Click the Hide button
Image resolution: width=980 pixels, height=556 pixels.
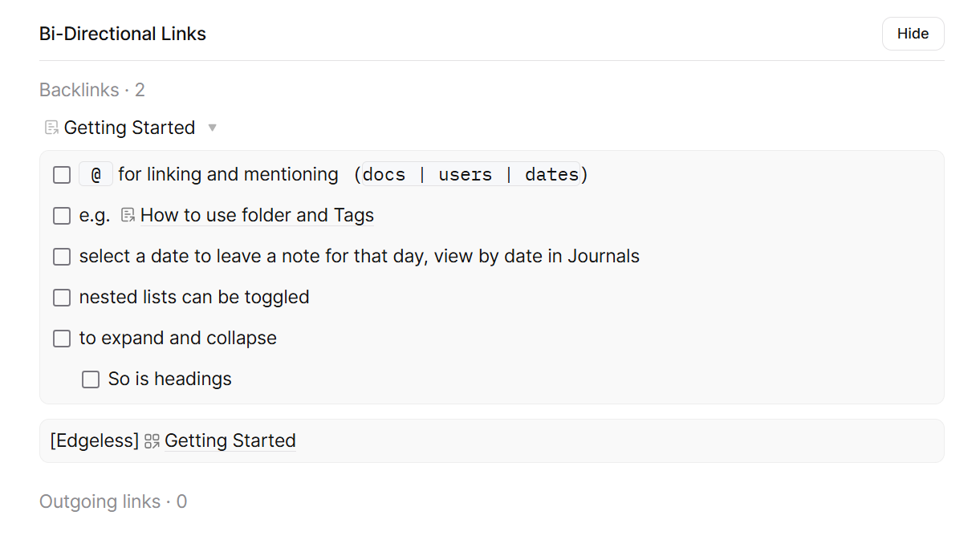tap(913, 34)
